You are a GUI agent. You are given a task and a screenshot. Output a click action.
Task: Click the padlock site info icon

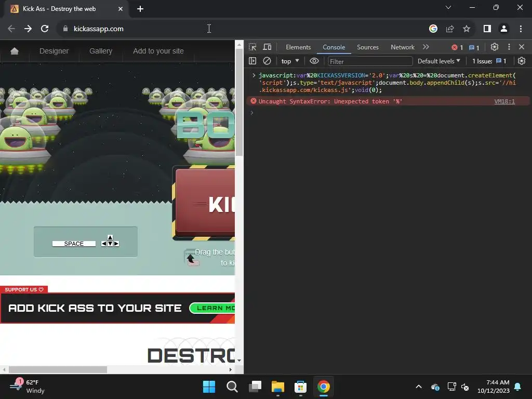65,29
